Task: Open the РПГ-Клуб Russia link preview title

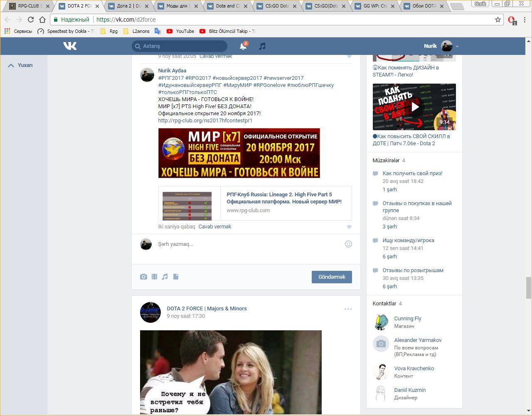Action: click(284, 198)
